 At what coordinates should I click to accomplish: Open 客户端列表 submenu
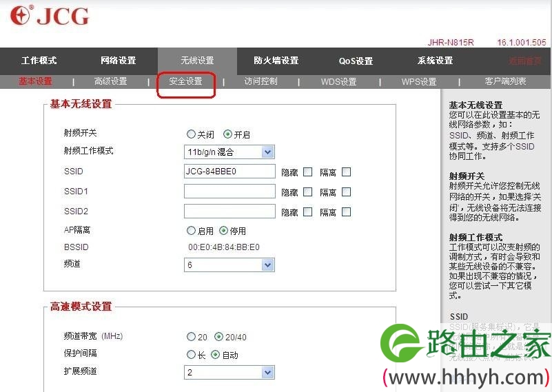coord(505,81)
